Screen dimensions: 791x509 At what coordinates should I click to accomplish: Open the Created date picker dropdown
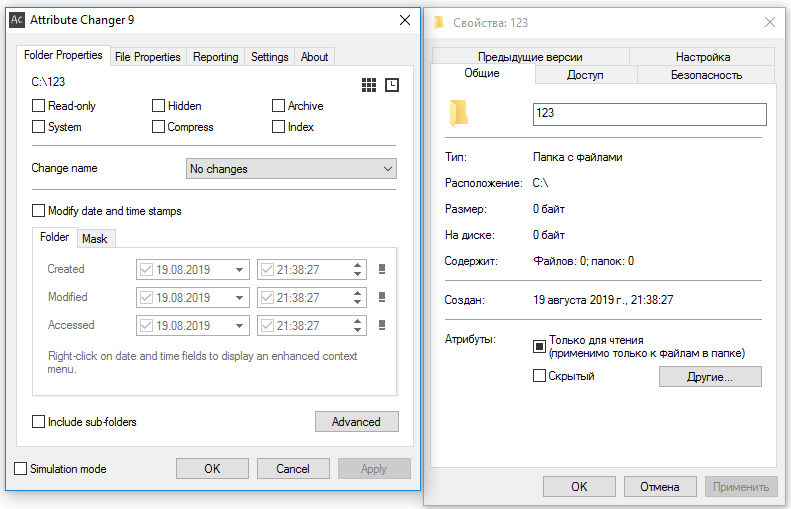coord(240,270)
